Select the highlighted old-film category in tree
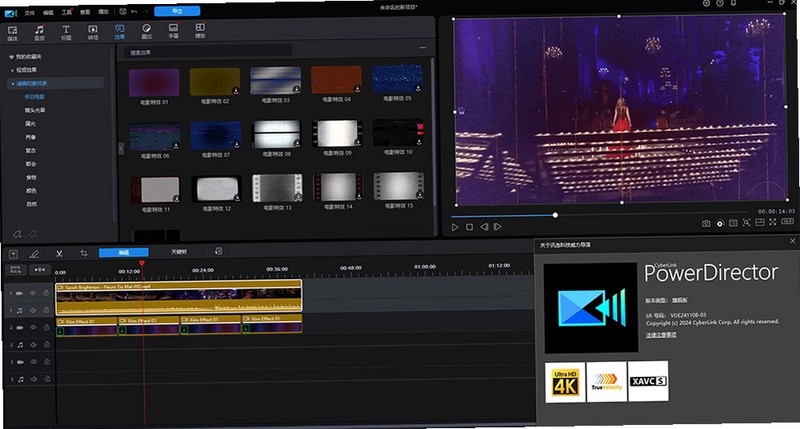 pos(35,97)
